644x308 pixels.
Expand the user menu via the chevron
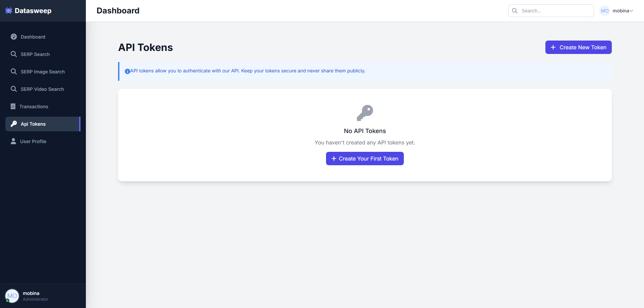[x=632, y=10]
